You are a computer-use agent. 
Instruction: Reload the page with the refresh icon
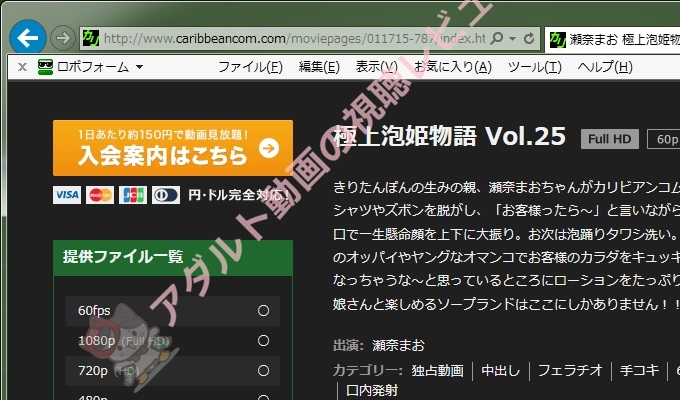coord(529,39)
